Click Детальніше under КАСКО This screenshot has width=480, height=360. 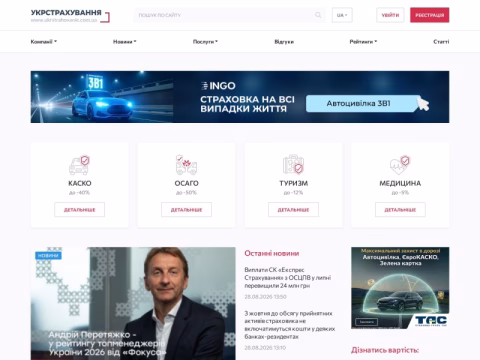[x=79, y=210]
